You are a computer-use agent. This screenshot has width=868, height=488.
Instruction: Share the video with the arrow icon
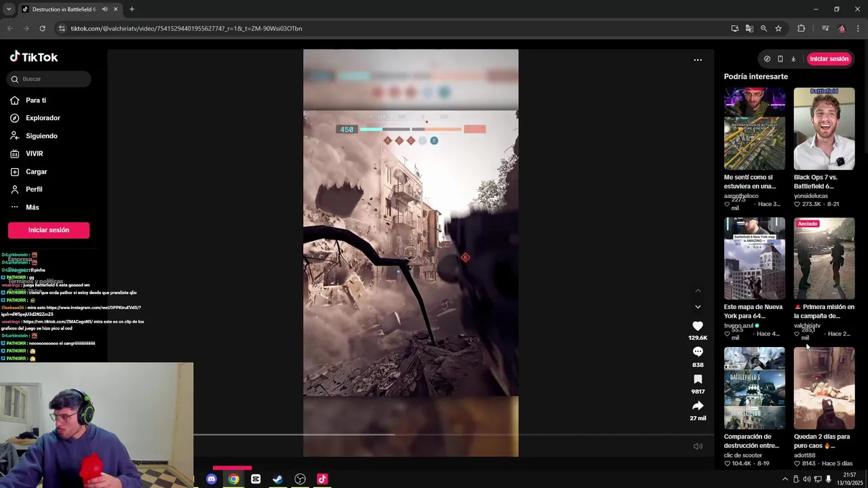698,405
